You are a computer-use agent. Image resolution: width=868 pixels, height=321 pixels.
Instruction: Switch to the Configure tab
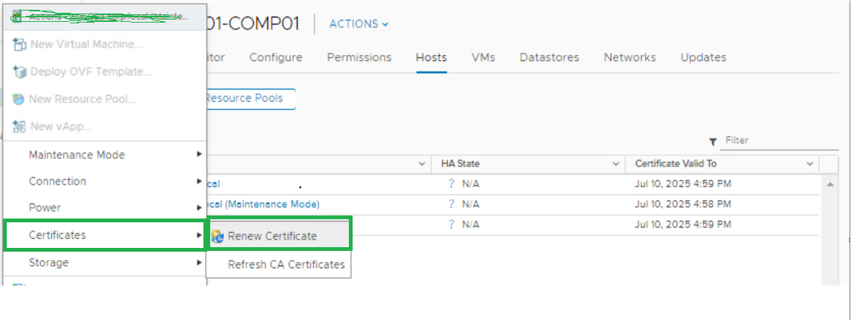(276, 57)
